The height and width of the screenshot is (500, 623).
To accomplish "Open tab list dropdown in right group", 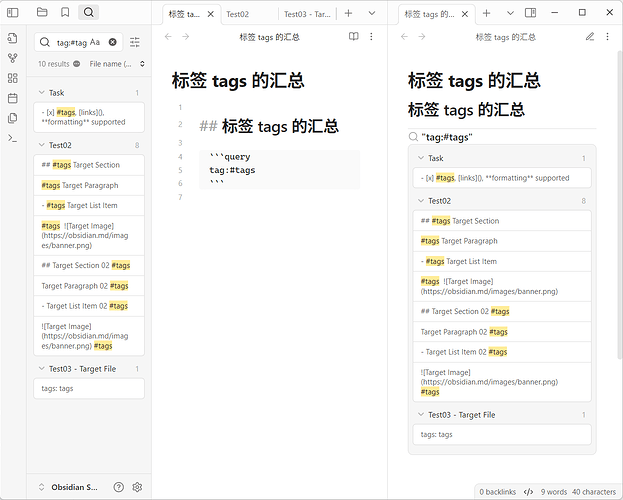I will pyautogui.click(x=510, y=13).
